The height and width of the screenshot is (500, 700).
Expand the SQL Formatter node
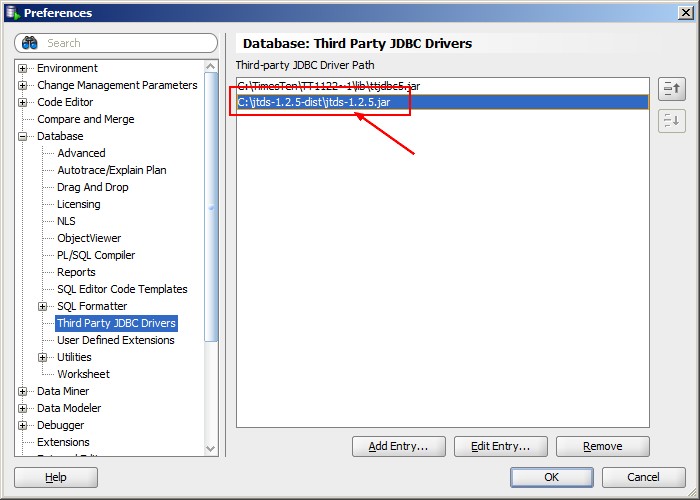pos(43,306)
